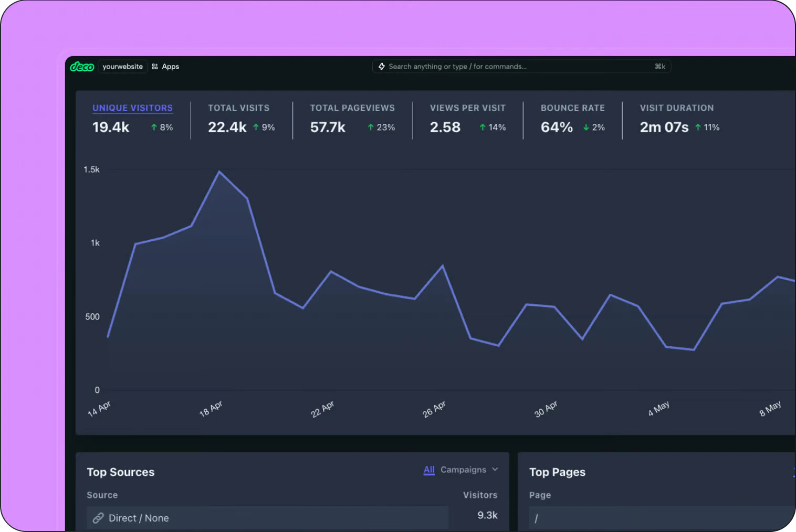This screenshot has width=796, height=532.
Task: Open the Campaigns dropdown
Action: click(469, 470)
